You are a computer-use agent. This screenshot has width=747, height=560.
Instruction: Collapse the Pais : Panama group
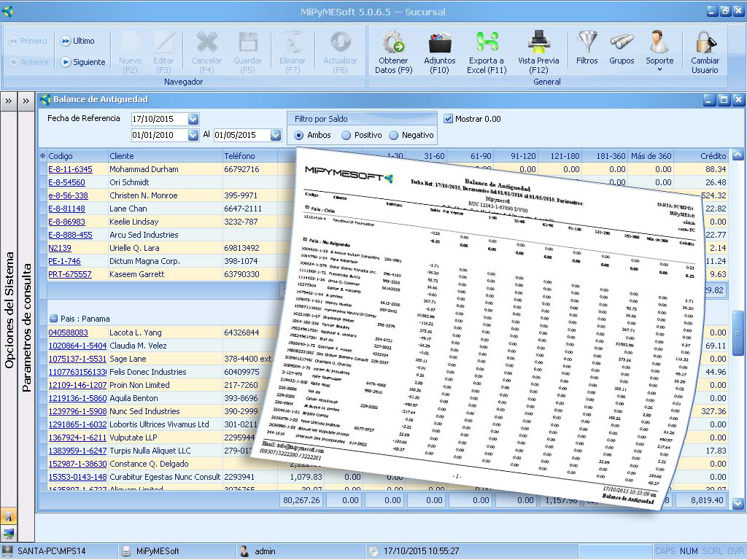pyautogui.click(x=53, y=319)
